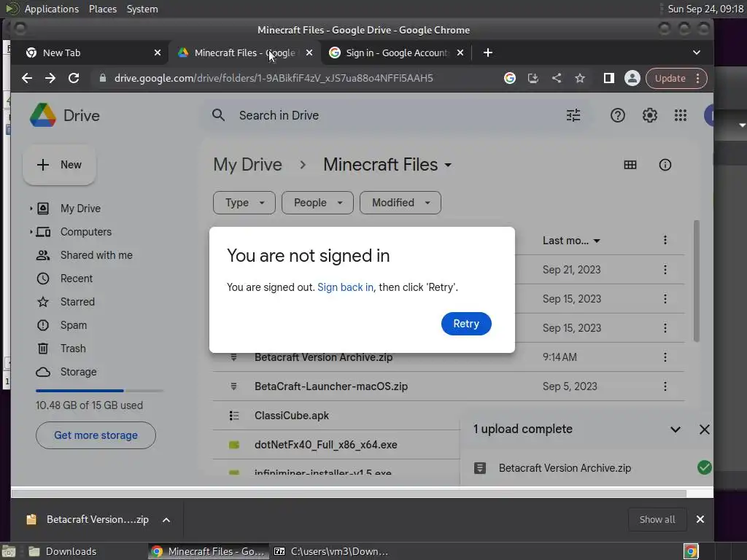Open the People filter dropdown
Viewport: 747px width, 560px height.
coord(318,203)
